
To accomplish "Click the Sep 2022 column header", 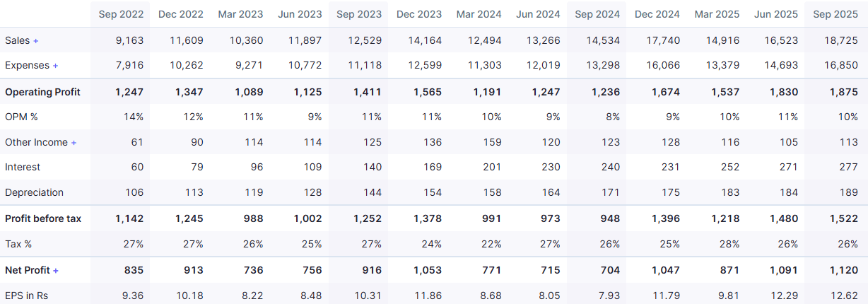I will coord(121,14).
